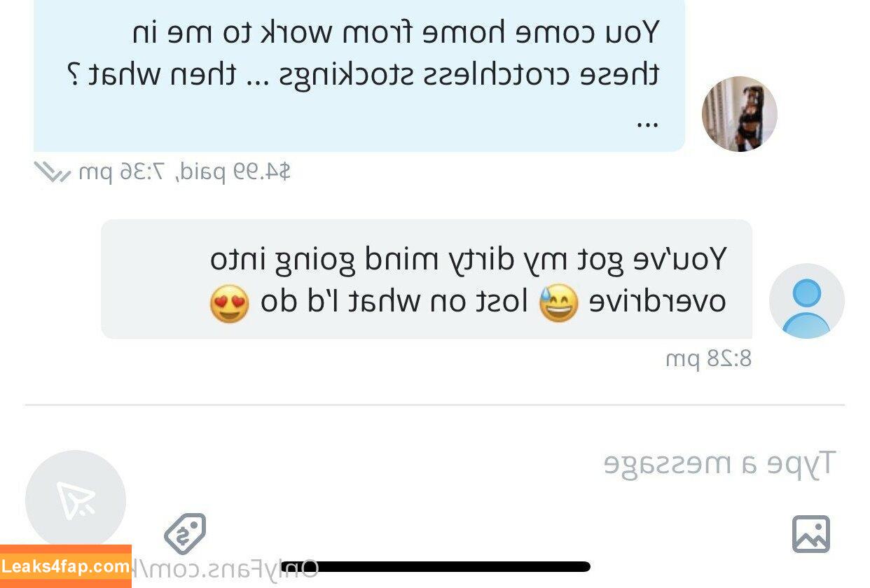870x588 pixels.
Task: Tap the paper plane send button
Action: point(76,500)
